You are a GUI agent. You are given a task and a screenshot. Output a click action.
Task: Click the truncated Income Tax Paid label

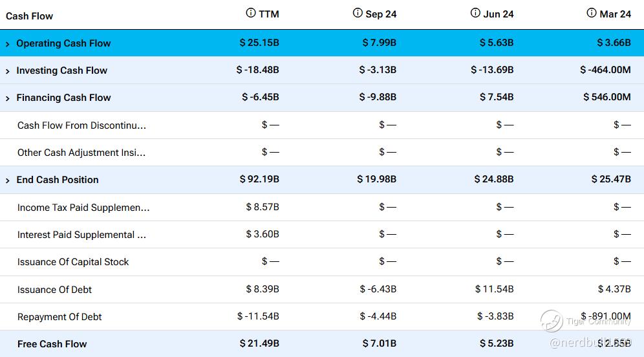click(83, 208)
